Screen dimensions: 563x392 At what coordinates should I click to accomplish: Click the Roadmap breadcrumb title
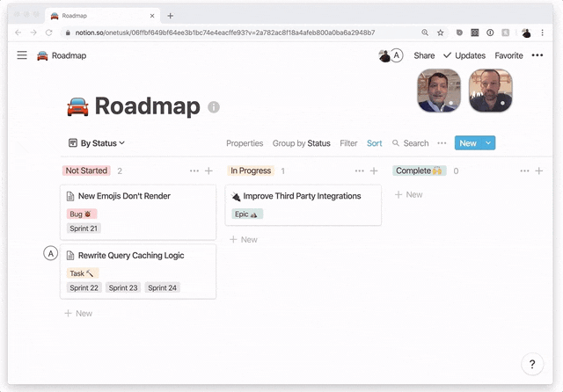click(x=69, y=55)
